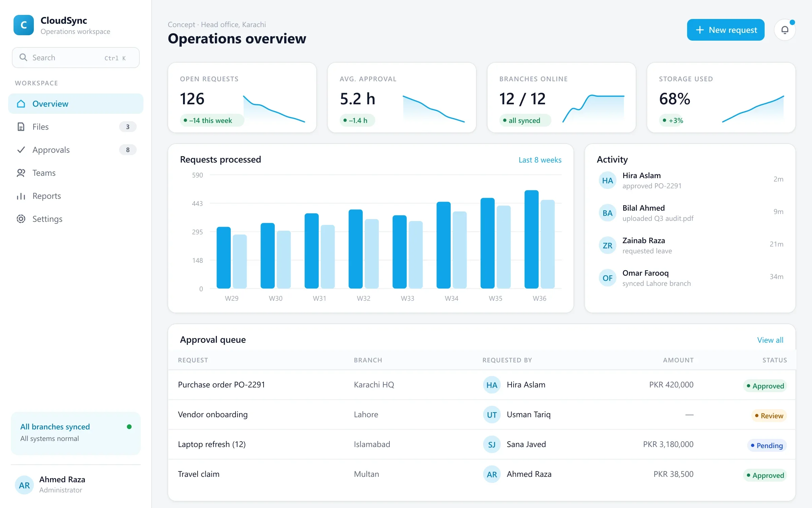Open Settings from the sidebar
The image size is (812, 508).
point(76,219)
